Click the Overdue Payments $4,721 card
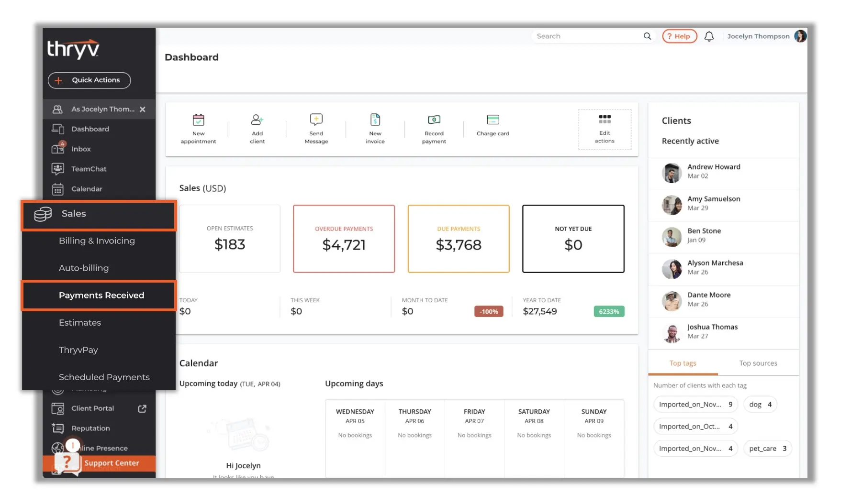Screen dimensions: 851x504 pos(344,239)
